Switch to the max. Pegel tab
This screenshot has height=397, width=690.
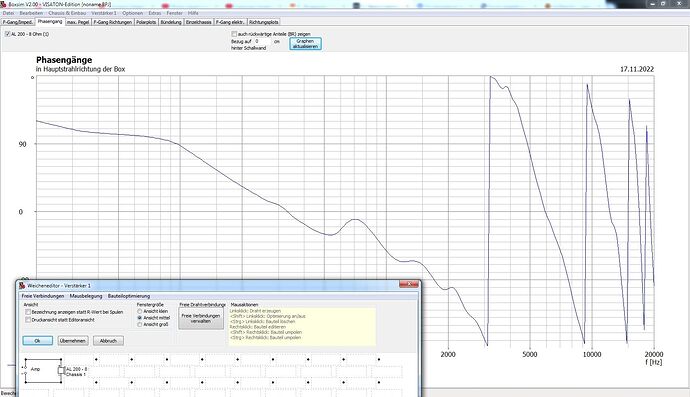(78, 22)
